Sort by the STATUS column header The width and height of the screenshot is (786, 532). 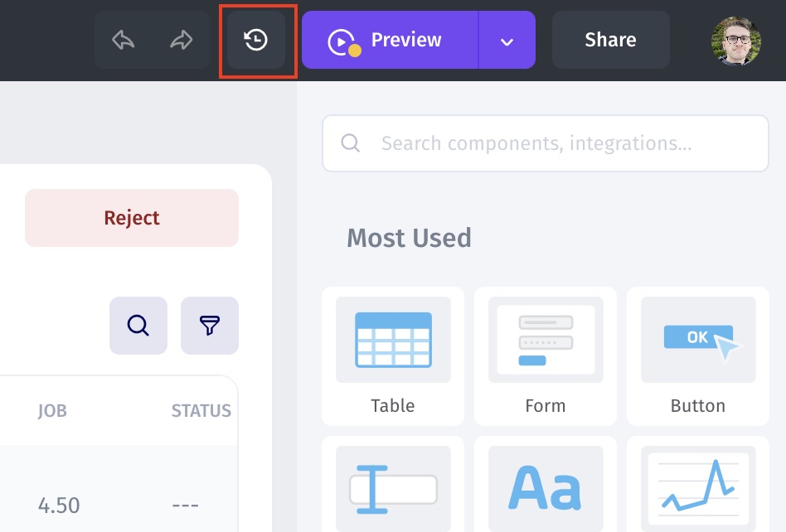point(201,411)
